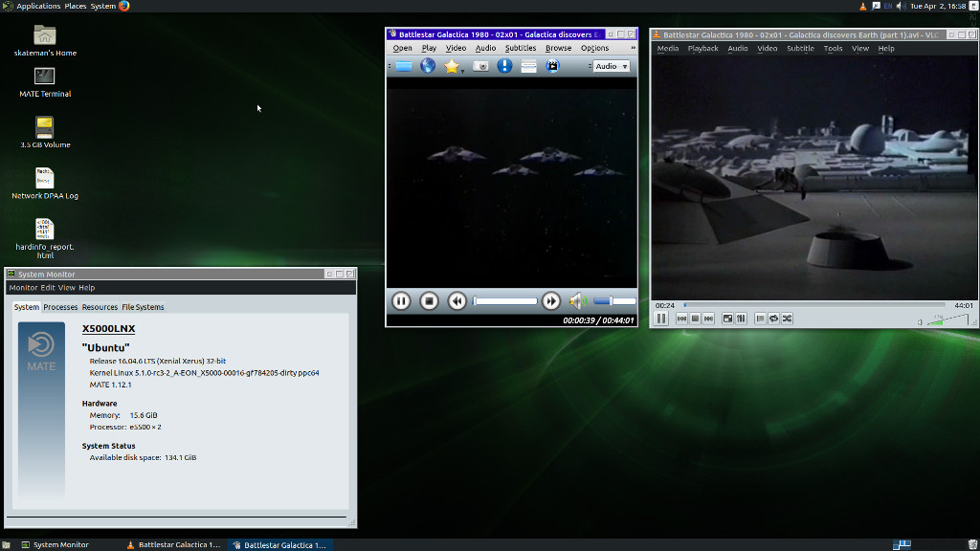Take a screenshot with SMPlayer's camera icon
The height and width of the screenshot is (551, 980).
[x=480, y=66]
